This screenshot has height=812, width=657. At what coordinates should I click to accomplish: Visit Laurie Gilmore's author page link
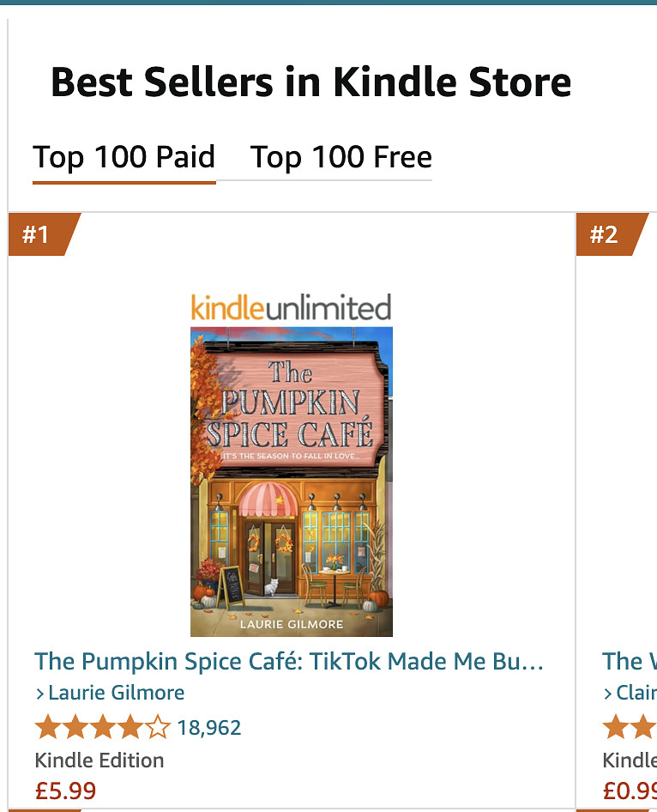116,693
